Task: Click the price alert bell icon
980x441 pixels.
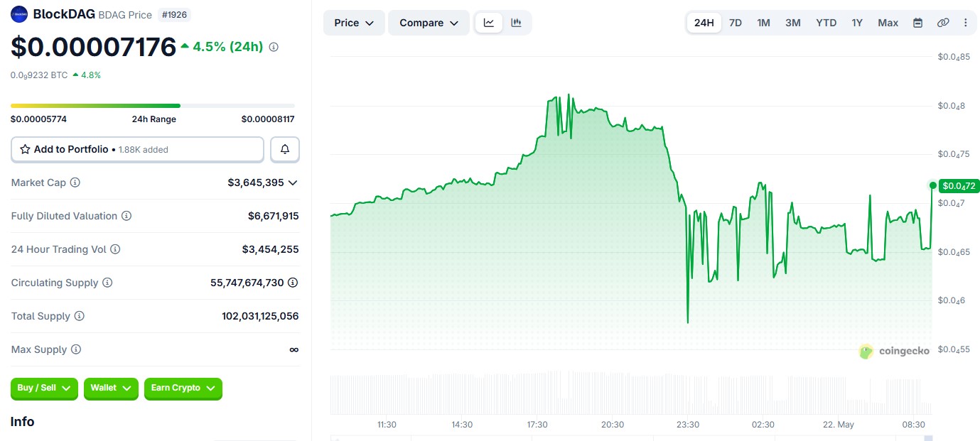Action: (x=285, y=149)
